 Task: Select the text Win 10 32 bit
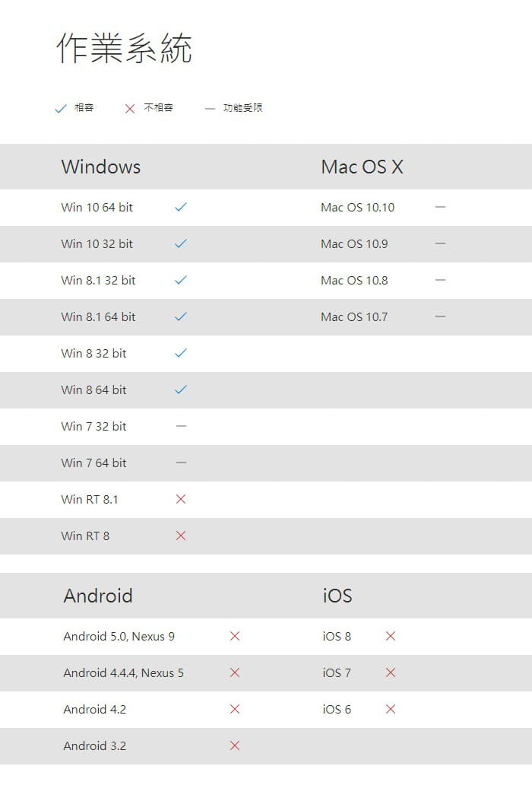tap(97, 243)
